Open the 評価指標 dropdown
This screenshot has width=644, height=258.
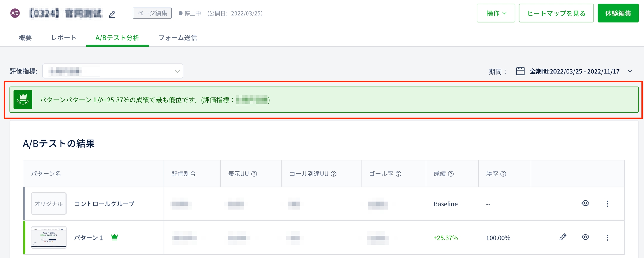click(113, 71)
